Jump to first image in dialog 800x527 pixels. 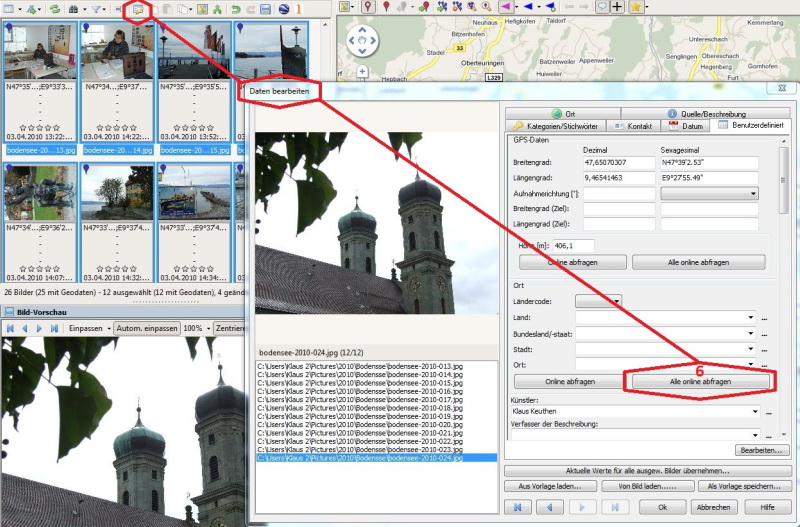click(518, 507)
